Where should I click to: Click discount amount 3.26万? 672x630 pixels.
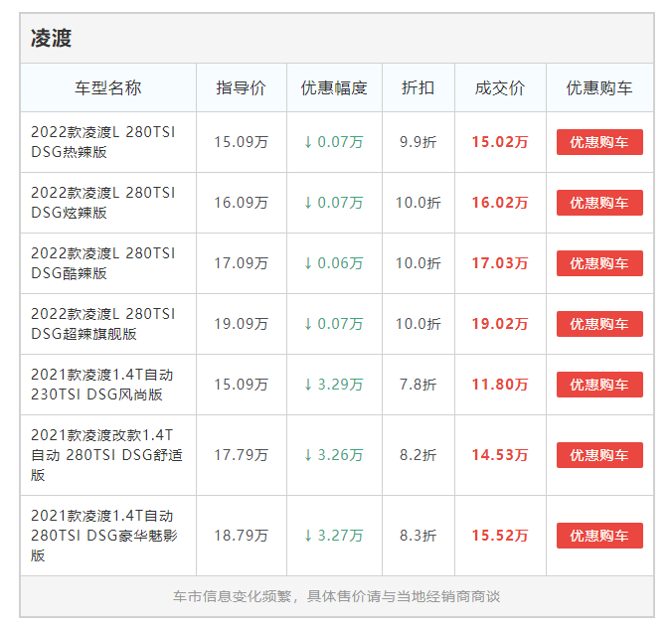[334, 455]
